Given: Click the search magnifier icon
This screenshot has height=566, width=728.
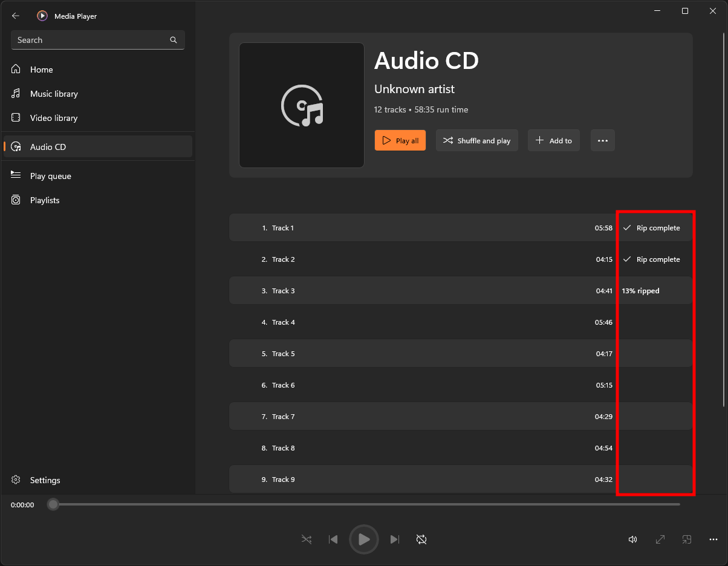Looking at the screenshot, I should point(174,40).
